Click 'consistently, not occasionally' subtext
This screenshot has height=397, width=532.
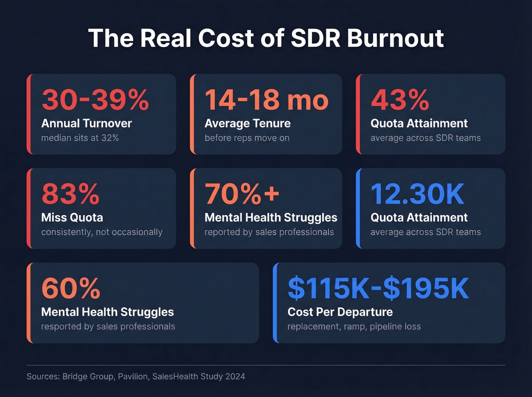[101, 232]
